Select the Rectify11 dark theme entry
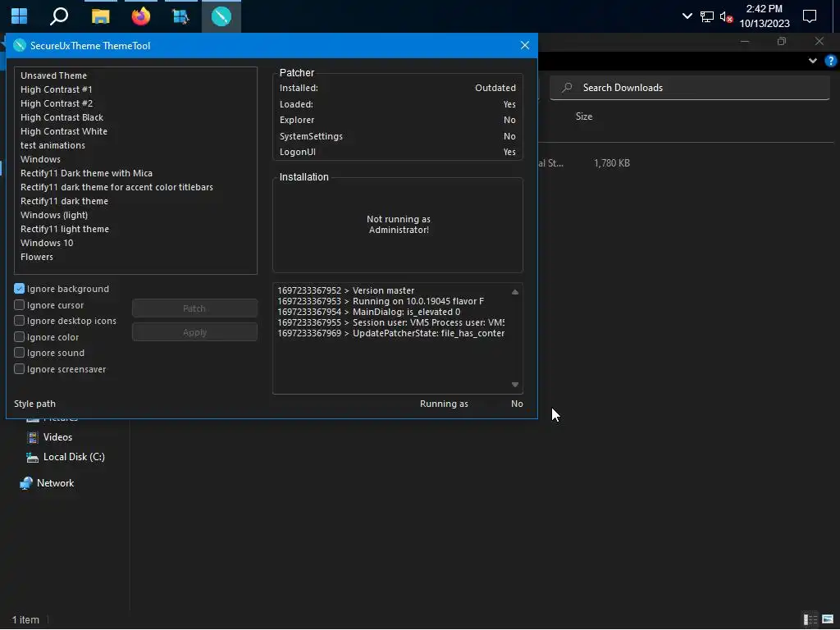This screenshot has width=840, height=630. click(64, 201)
